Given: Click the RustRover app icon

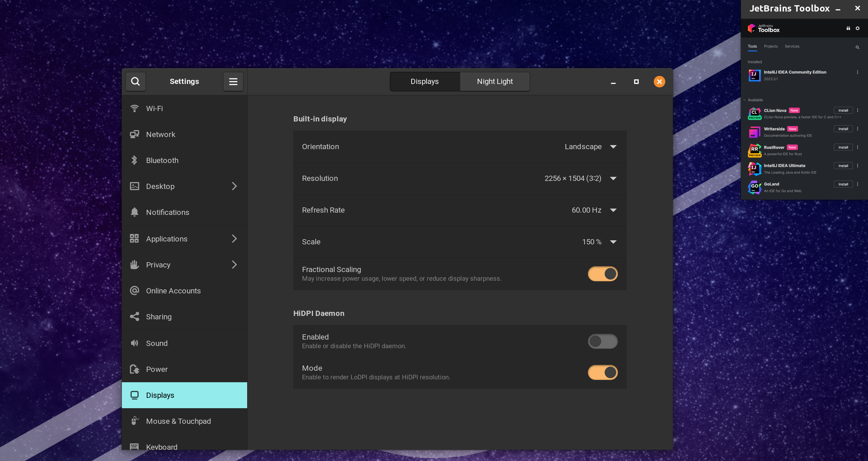Looking at the screenshot, I should 755,150.
